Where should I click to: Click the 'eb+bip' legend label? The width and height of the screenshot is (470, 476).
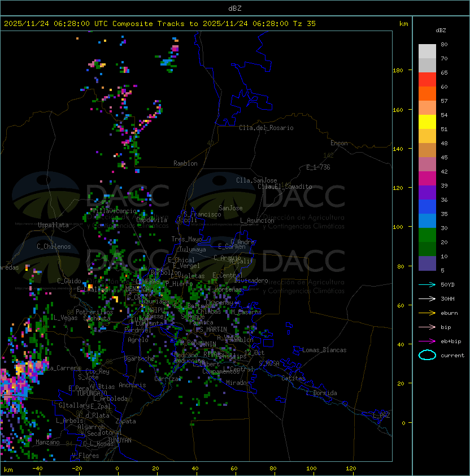pos(451,341)
